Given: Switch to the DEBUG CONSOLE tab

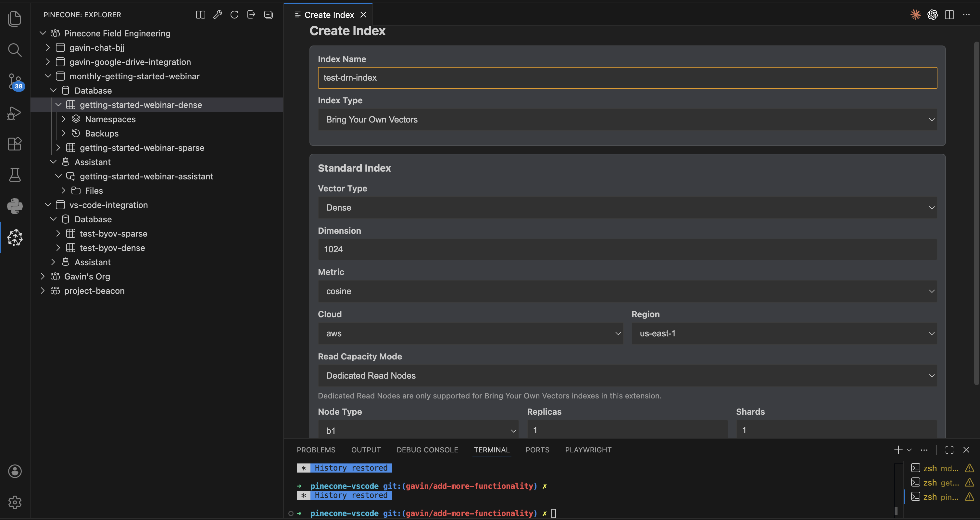Looking at the screenshot, I should [x=427, y=449].
